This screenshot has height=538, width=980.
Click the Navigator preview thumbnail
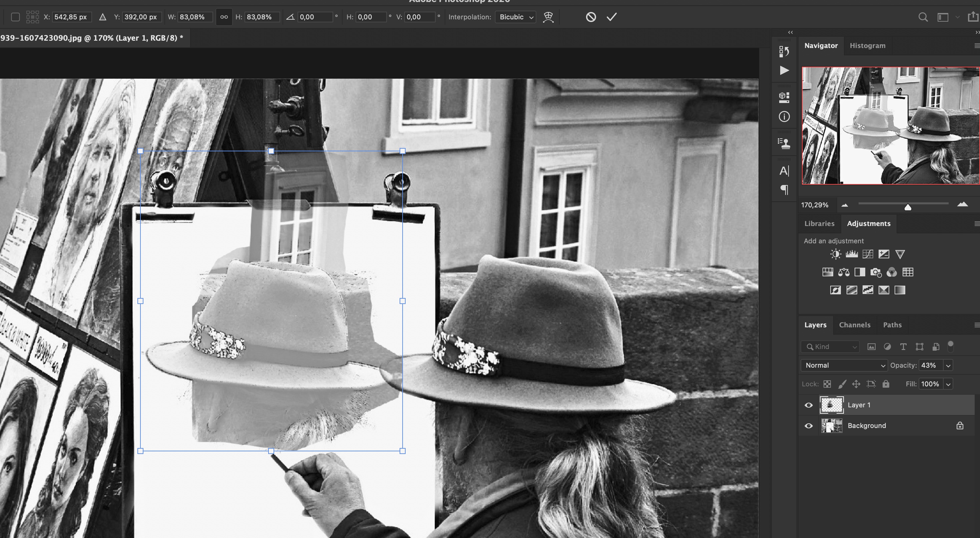[x=891, y=126]
